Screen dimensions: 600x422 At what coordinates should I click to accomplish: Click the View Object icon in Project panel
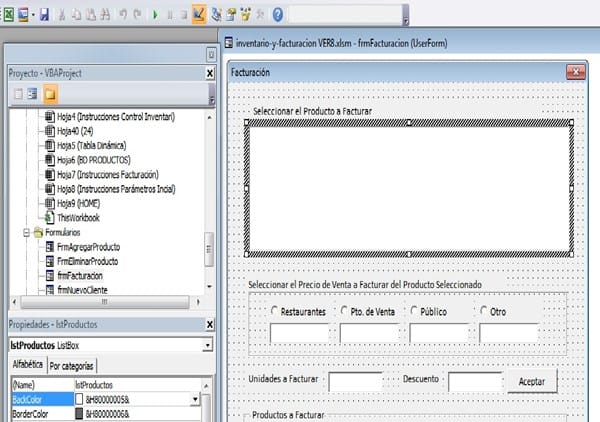tap(32, 94)
